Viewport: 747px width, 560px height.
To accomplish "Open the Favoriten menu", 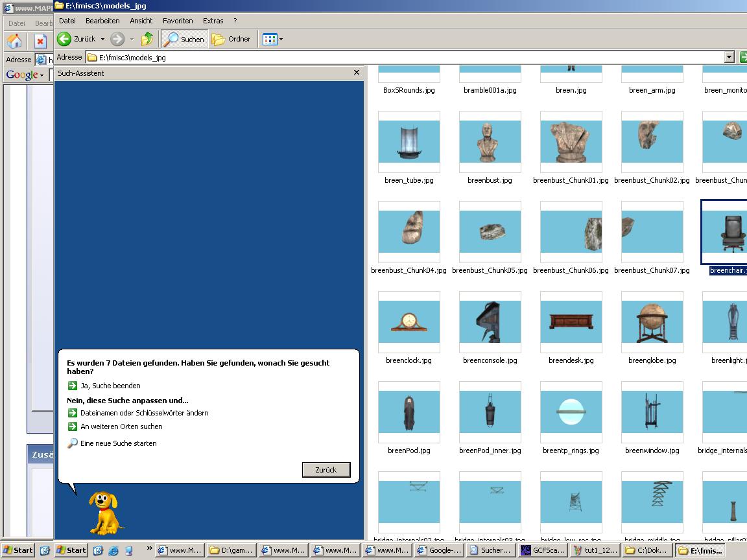I will tap(178, 21).
